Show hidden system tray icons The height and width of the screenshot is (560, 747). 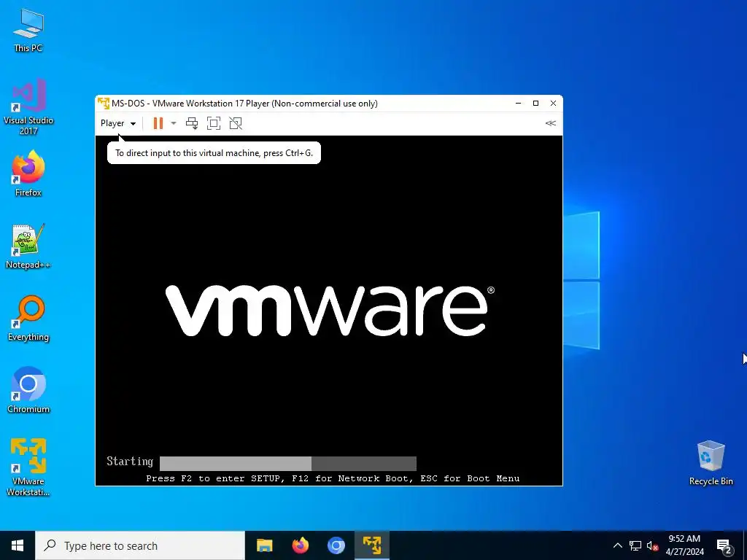click(x=617, y=545)
